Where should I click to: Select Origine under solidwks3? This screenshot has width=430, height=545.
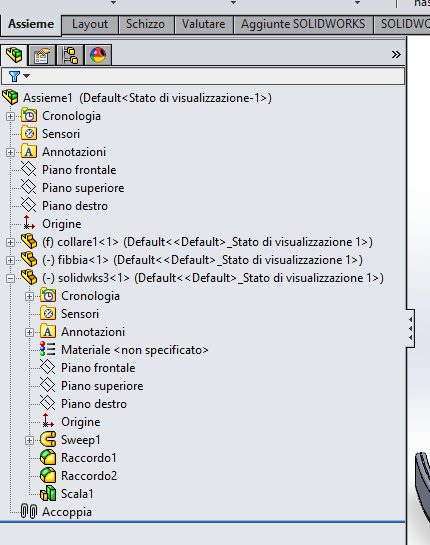81,422
